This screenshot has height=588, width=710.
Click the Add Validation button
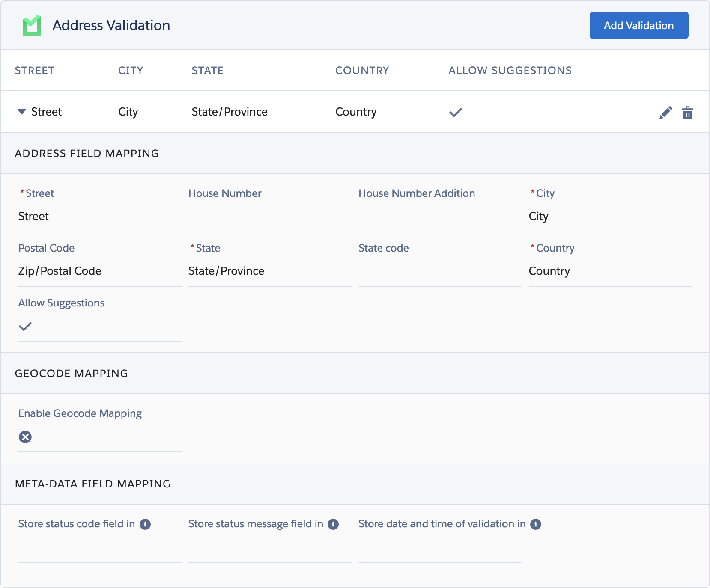(638, 25)
